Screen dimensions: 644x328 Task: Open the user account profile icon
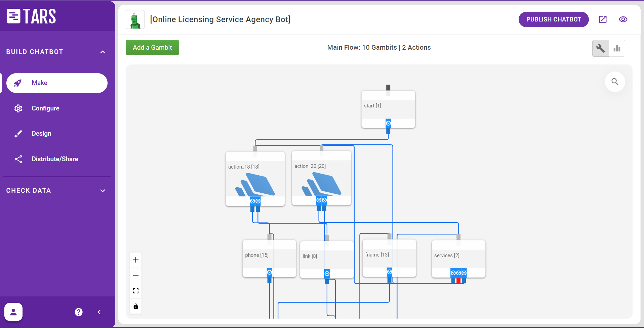(13, 312)
